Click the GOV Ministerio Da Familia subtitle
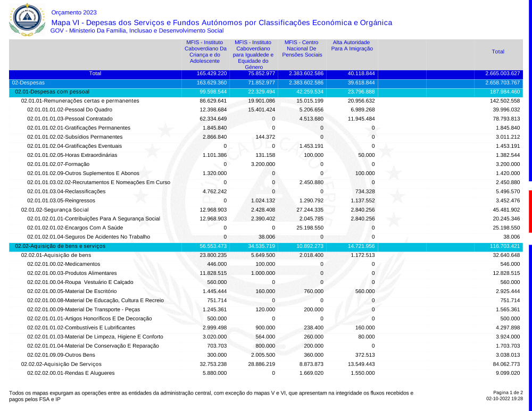The width and height of the screenshot is (532, 411). [137, 31]
